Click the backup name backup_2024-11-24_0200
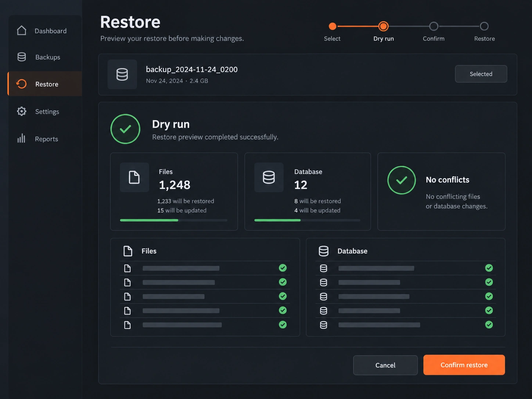This screenshot has width=532, height=399. pyautogui.click(x=192, y=69)
